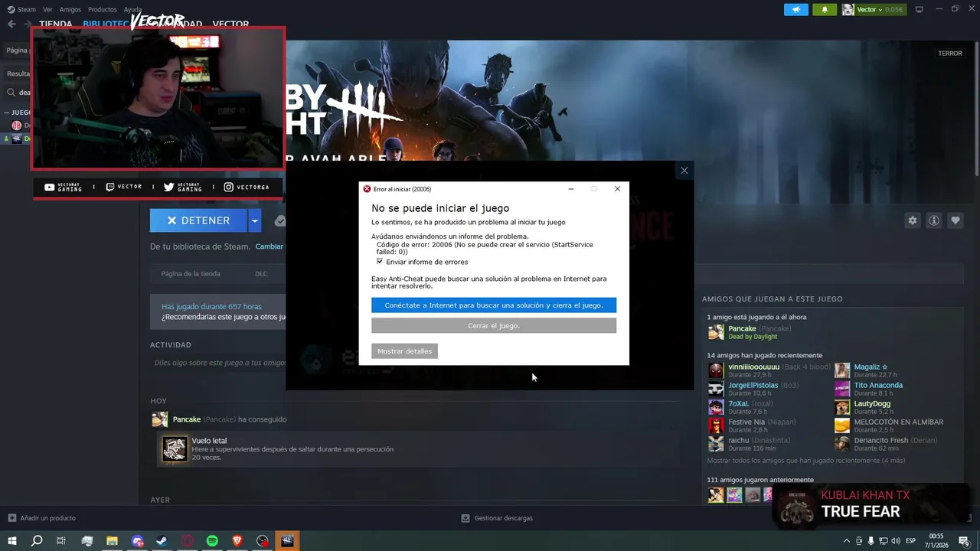This screenshot has width=980, height=551.
Task: Minimize the error dialog window
Action: (x=571, y=189)
